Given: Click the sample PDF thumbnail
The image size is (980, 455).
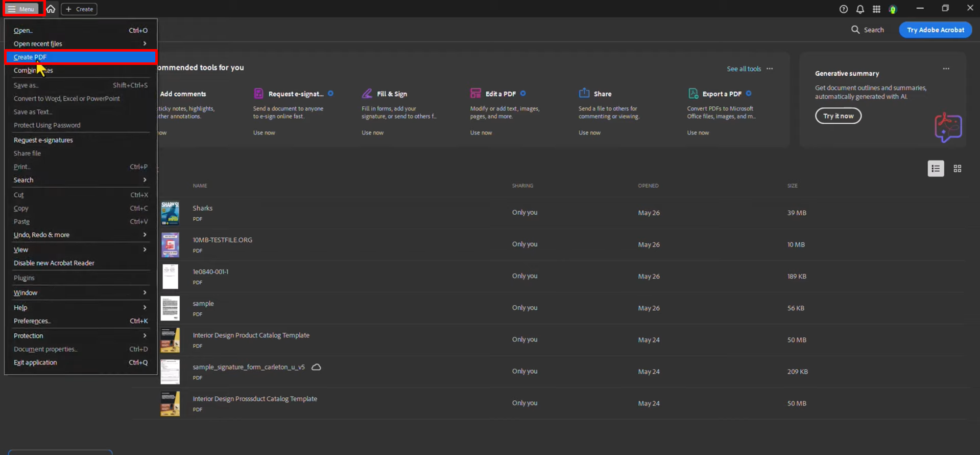Looking at the screenshot, I should pos(170,308).
